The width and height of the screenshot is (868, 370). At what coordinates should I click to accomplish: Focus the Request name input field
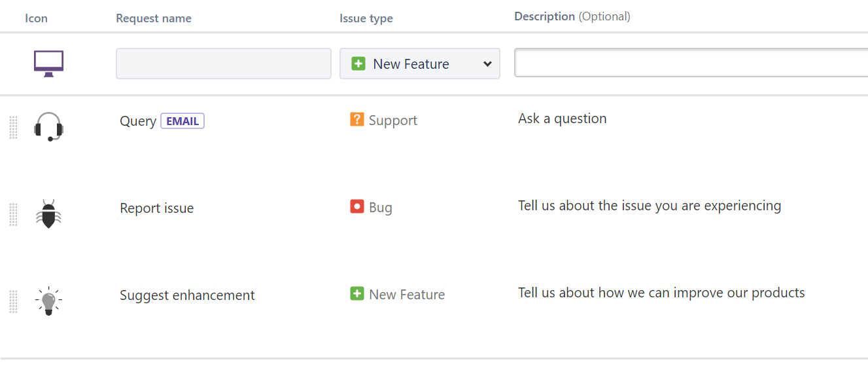point(224,64)
